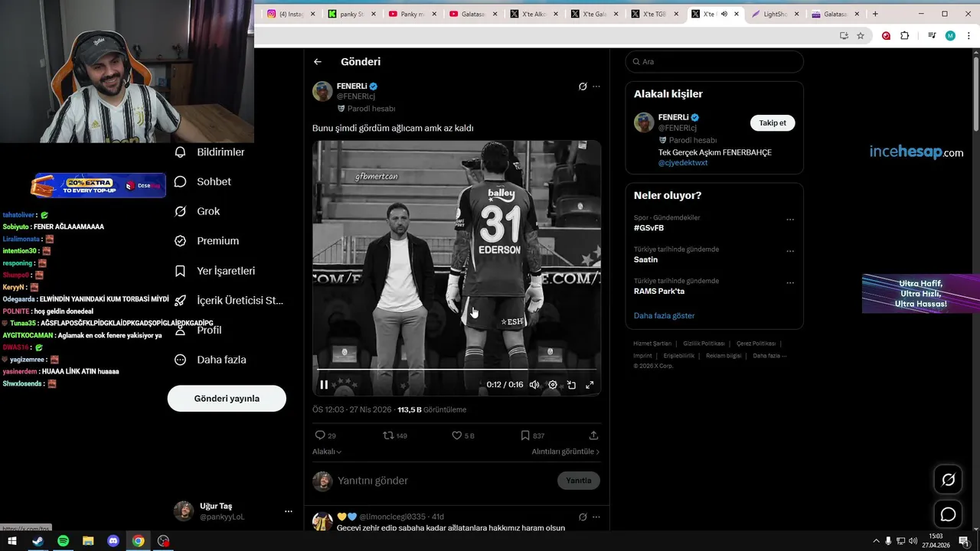This screenshot has width=980, height=551.
Task: Pause the playing video
Action: pos(324,385)
